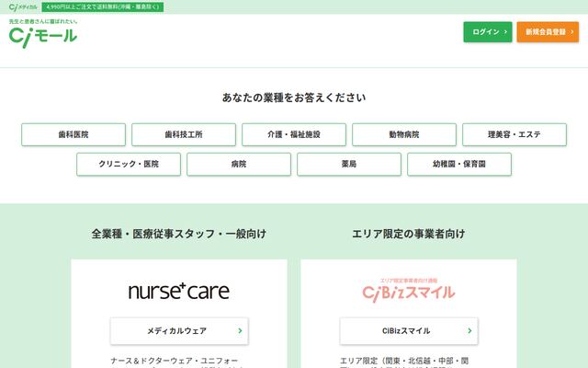Open the CiBizスマイル store link

pos(409,331)
